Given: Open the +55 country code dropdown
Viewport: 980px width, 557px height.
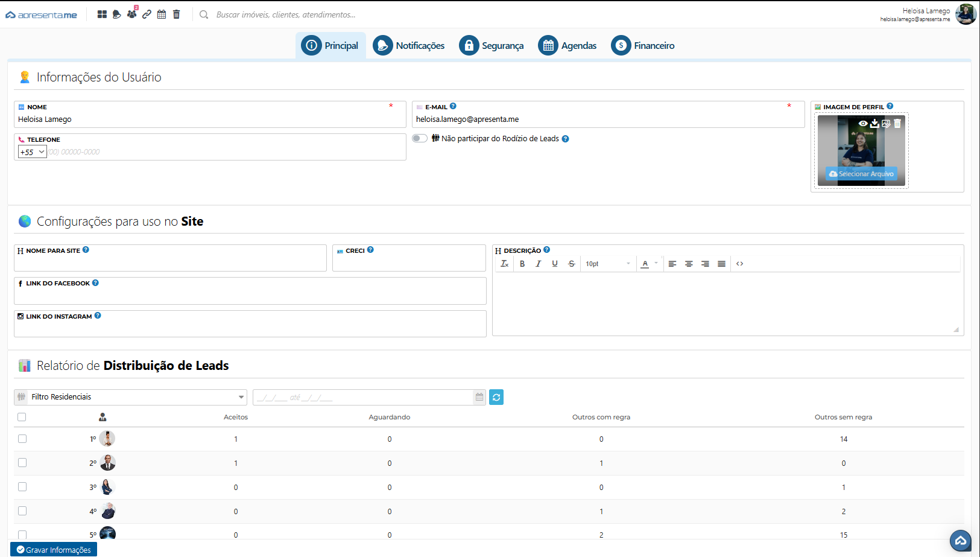Looking at the screenshot, I should (33, 152).
